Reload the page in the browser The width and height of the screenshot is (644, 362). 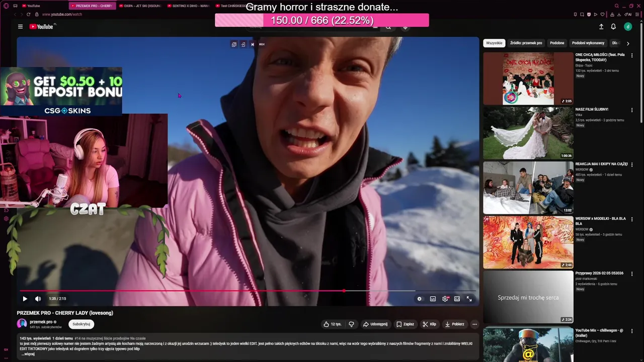pos(28,15)
